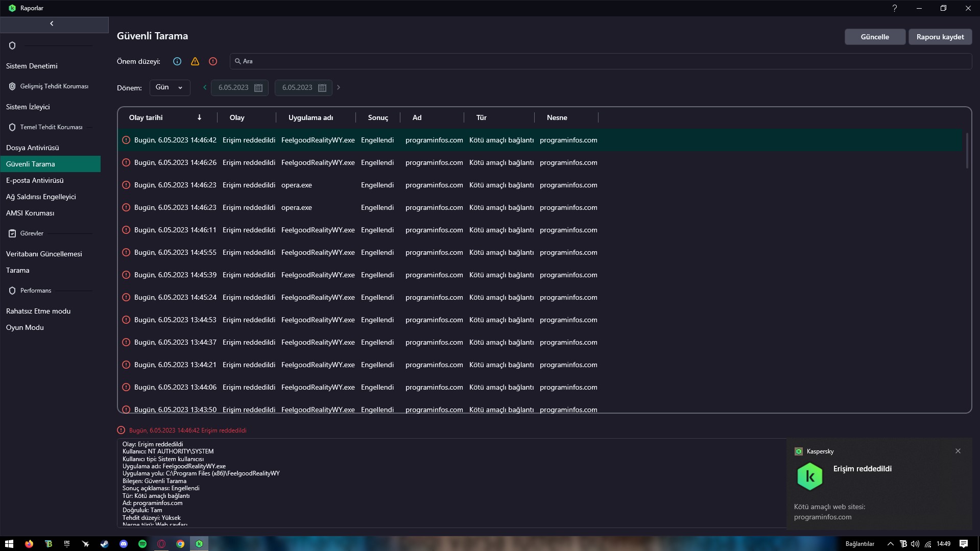Open Steam from the taskbar
Image resolution: width=980 pixels, height=551 pixels.
(x=105, y=544)
